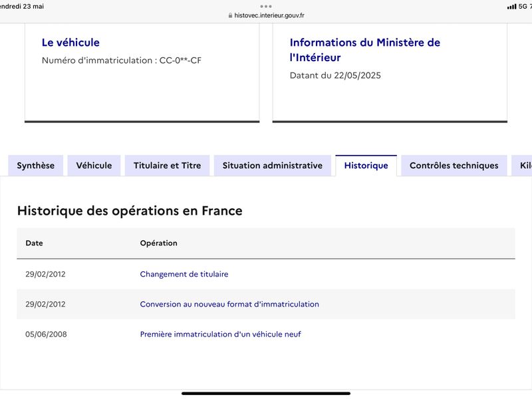This screenshot has height=399, width=532.
Task: Click the 05/06/2008 date cell
Action: click(x=46, y=334)
